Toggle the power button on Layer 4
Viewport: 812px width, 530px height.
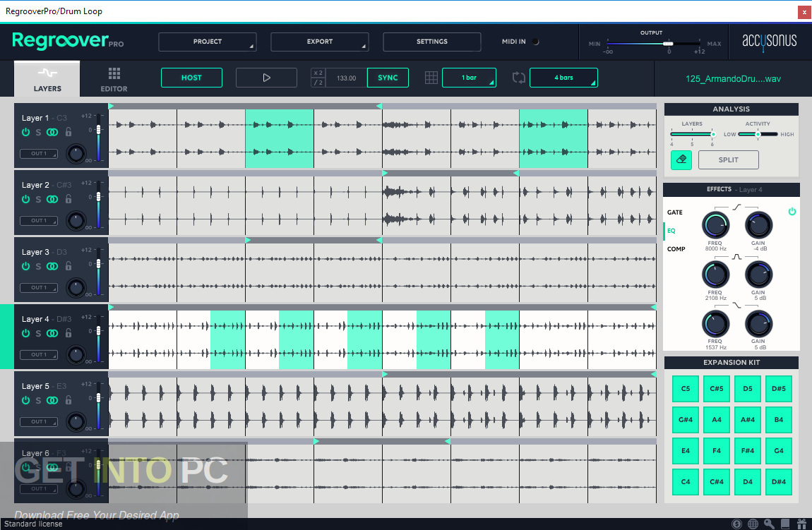[x=25, y=333]
